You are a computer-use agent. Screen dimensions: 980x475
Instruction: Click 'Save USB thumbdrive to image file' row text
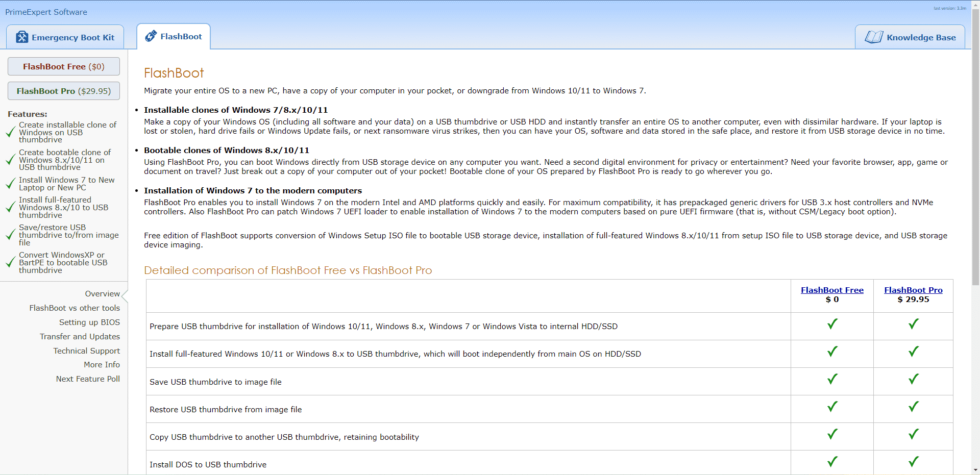[215, 382]
